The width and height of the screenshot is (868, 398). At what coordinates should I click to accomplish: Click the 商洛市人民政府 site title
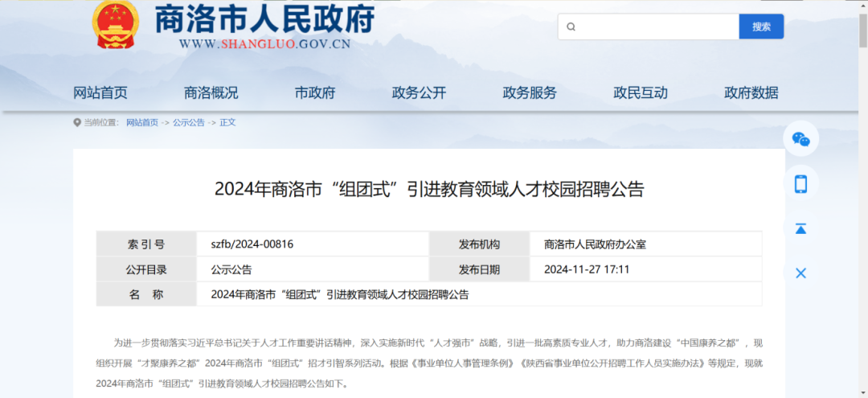264,19
